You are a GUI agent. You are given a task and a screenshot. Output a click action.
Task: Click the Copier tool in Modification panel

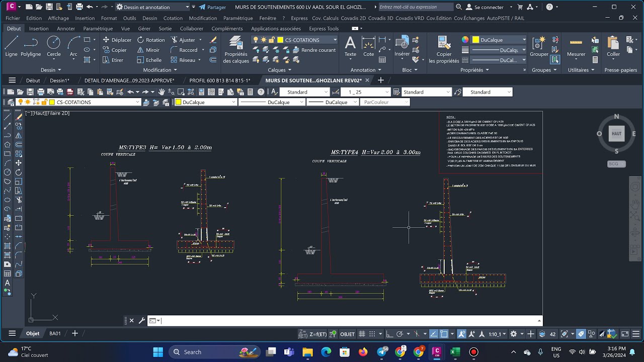tap(115, 50)
